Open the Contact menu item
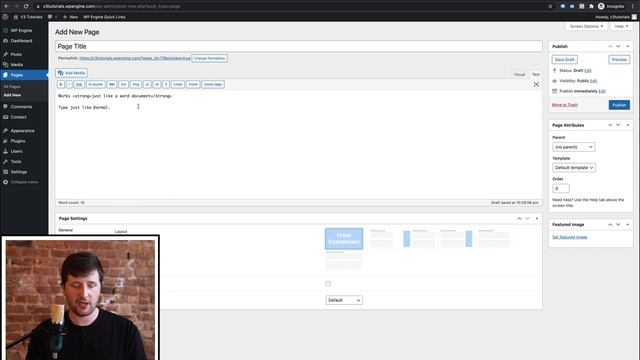This screenshot has width=640, height=360. click(18, 117)
